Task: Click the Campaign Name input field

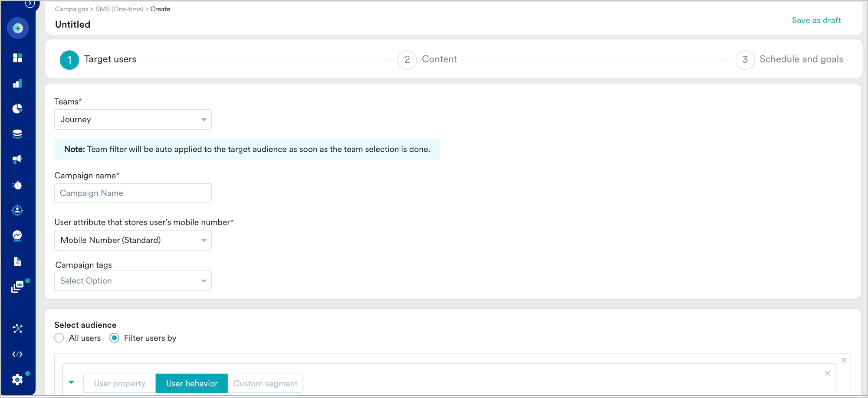Action: (133, 193)
